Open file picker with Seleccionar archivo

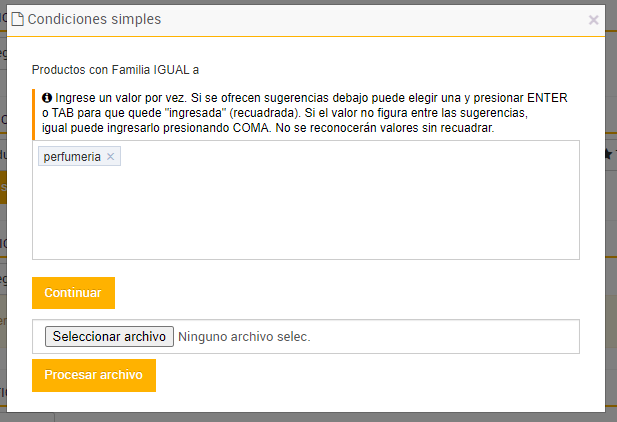tap(110, 337)
